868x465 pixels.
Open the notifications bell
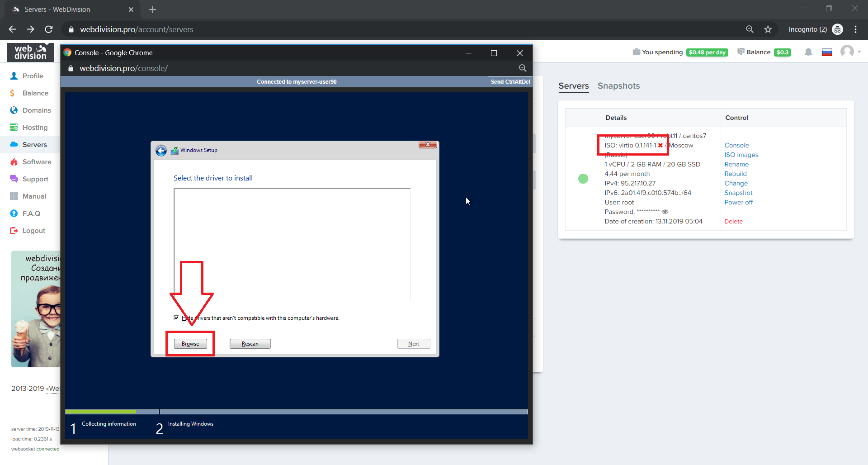(x=808, y=52)
